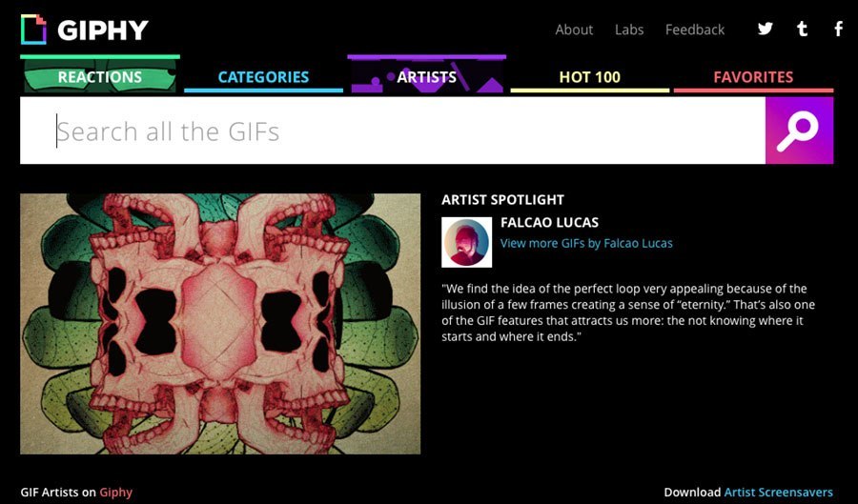The image size is (858, 504).
Task: Open Giphy's Facebook page icon
Action: pos(838,29)
